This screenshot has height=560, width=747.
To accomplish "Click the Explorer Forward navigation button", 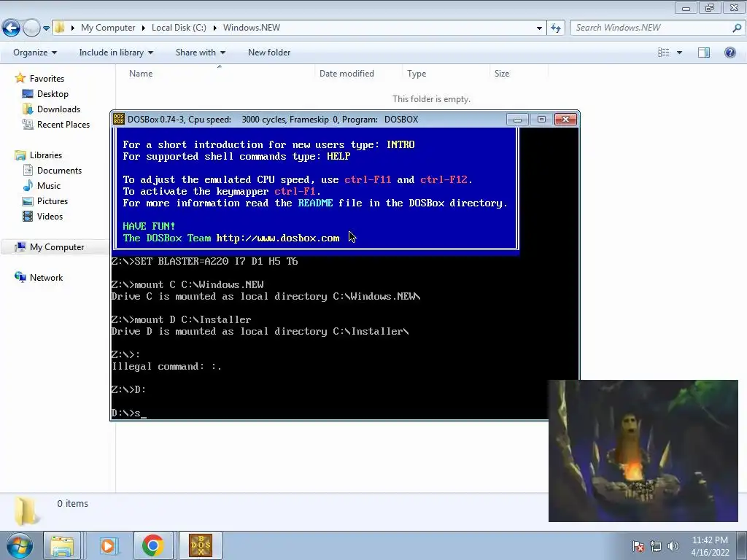I will tap(31, 28).
